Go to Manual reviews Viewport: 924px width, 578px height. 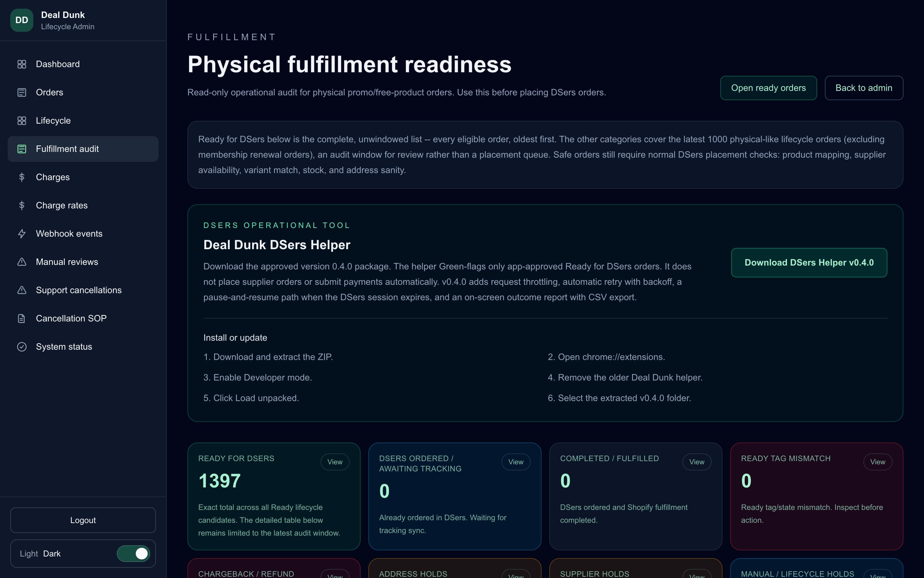tap(83, 262)
